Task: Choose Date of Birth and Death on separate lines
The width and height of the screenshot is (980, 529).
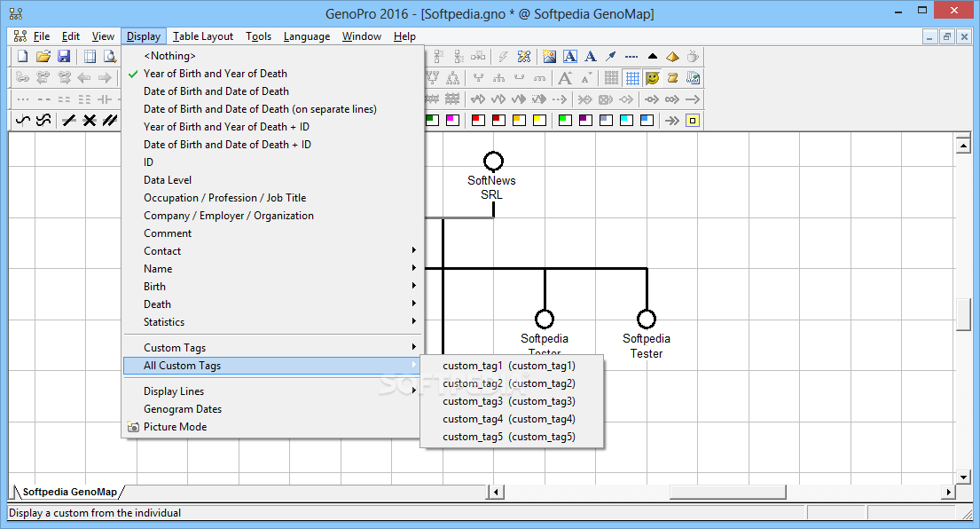Action: [x=273, y=109]
